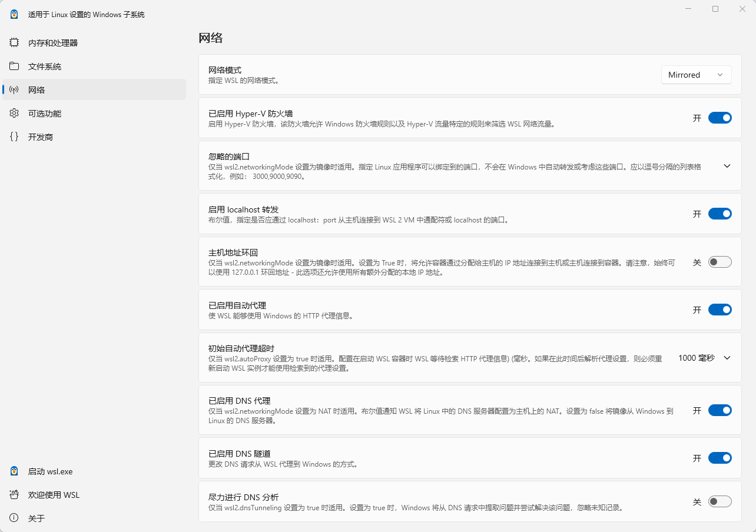The width and height of the screenshot is (756, 532).
Task: Click the 欢迎使用 WSL sidebar icon
Action: 14,495
